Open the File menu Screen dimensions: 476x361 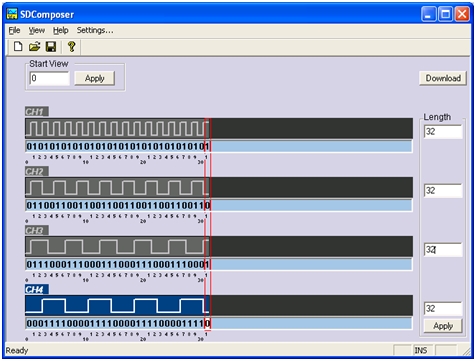[x=14, y=30]
